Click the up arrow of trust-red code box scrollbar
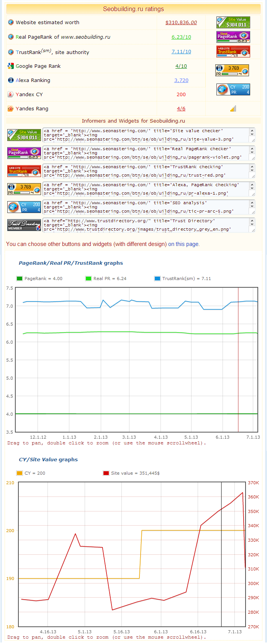Viewport: 267px width, 644px height. coord(252,167)
